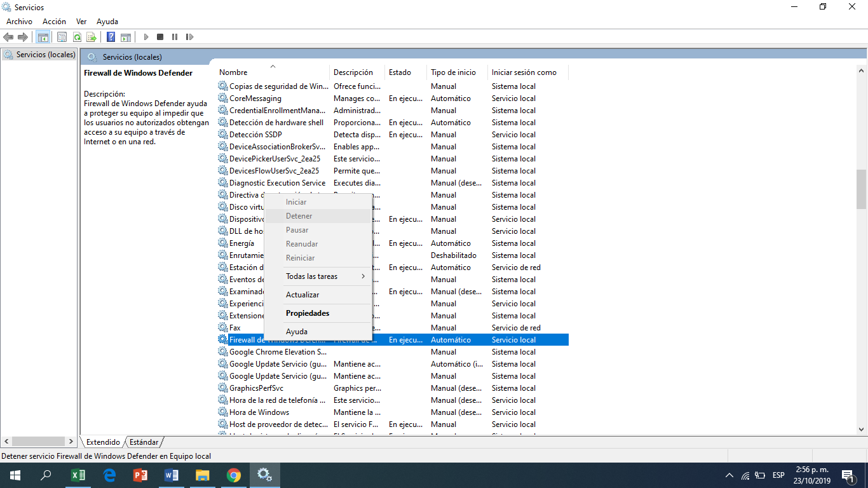868x488 pixels.
Task: Click the ESP language indicator in the tray
Action: 778,475
